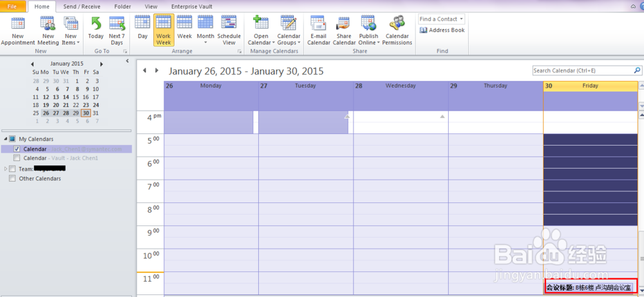
Task: Open Go To group dialog launcher
Action: click(x=126, y=52)
